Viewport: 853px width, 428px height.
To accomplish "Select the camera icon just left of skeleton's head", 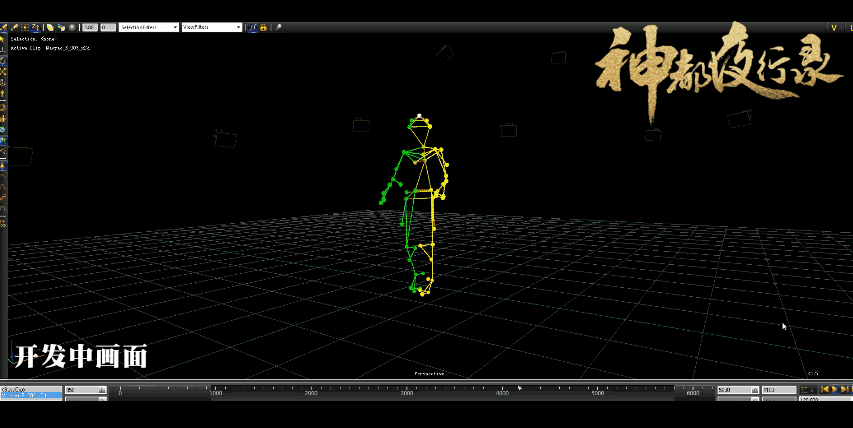I will tap(361, 125).
